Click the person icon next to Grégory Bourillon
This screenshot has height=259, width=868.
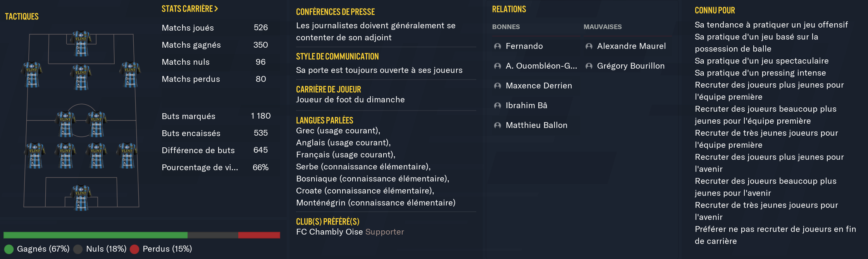(589, 66)
